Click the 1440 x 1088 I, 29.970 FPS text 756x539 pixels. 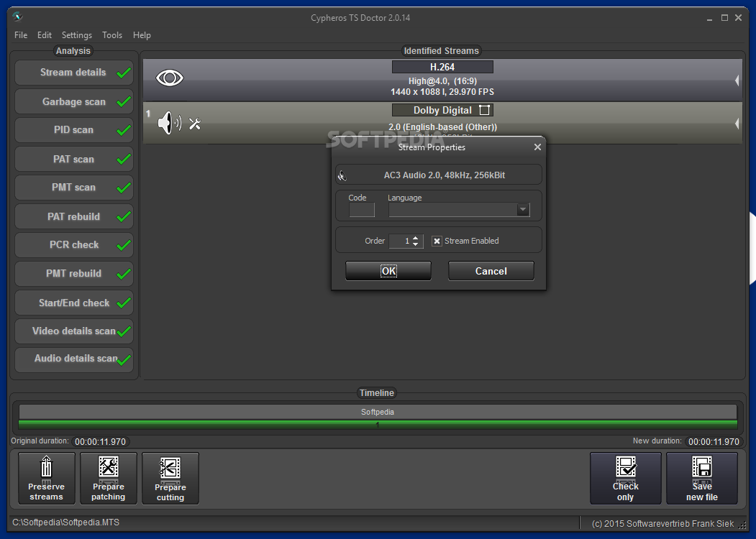tap(442, 91)
